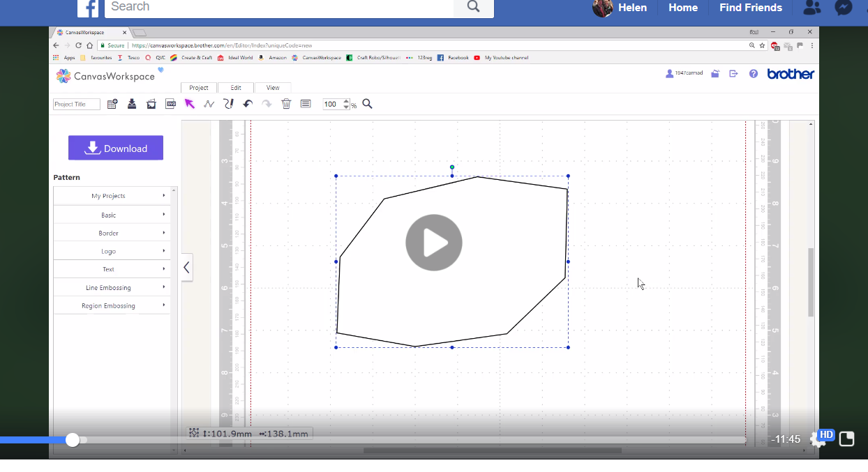Click the CanvasWorkspace help question icon
This screenshot has height=472, width=868.
coord(754,73)
